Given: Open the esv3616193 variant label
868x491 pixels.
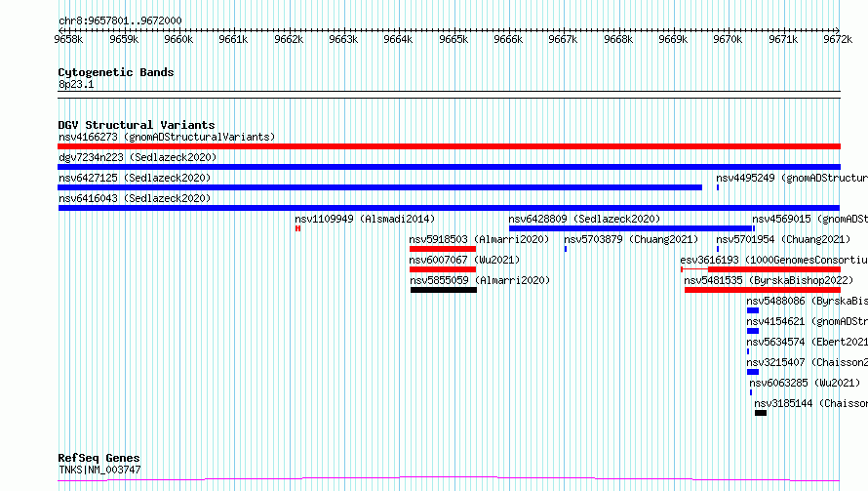Looking at the screenshot, I should 774,260.
